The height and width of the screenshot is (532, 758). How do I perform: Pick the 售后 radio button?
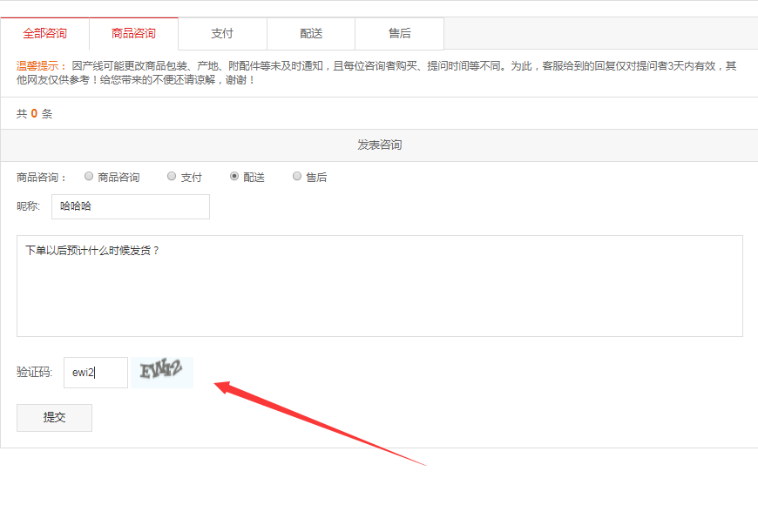pos(297,176)
